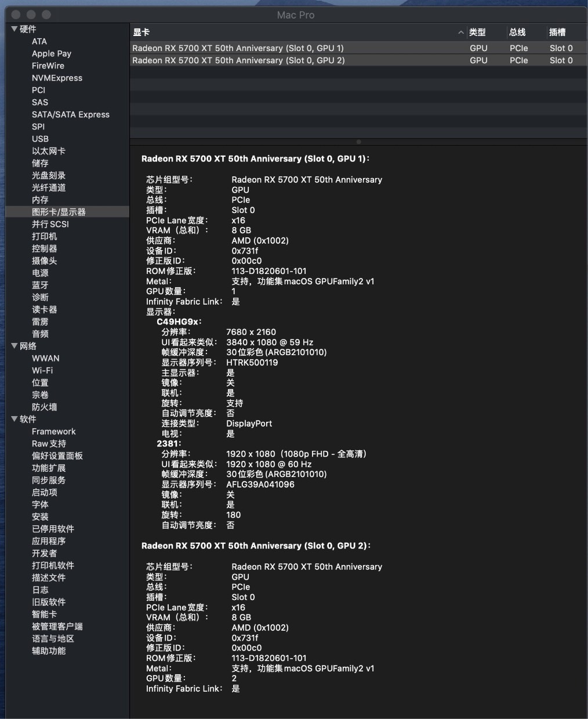This screenshot has width=588, height=719.
Task: Open Apple Pay sidebar entry
Action: (52, 53)
